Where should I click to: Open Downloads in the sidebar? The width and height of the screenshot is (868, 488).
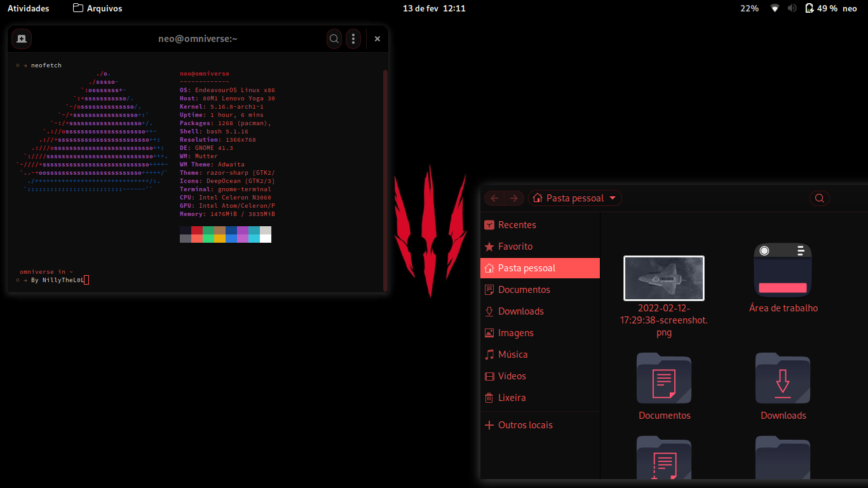coord(540,311)
